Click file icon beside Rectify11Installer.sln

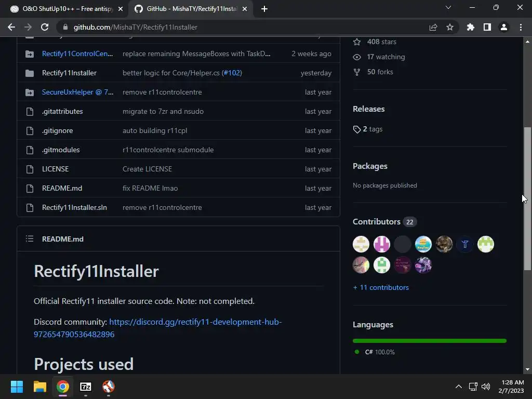pos(30,208)
